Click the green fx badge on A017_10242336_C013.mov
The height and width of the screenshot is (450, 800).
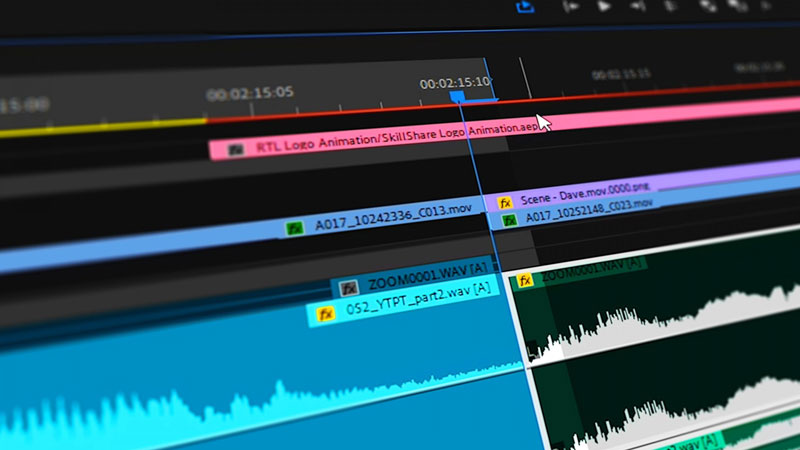(295, 228)
